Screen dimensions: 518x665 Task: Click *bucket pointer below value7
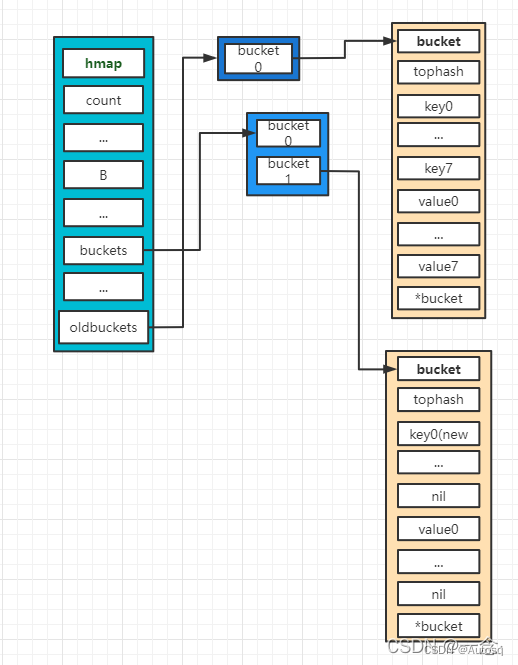(439, 299)
